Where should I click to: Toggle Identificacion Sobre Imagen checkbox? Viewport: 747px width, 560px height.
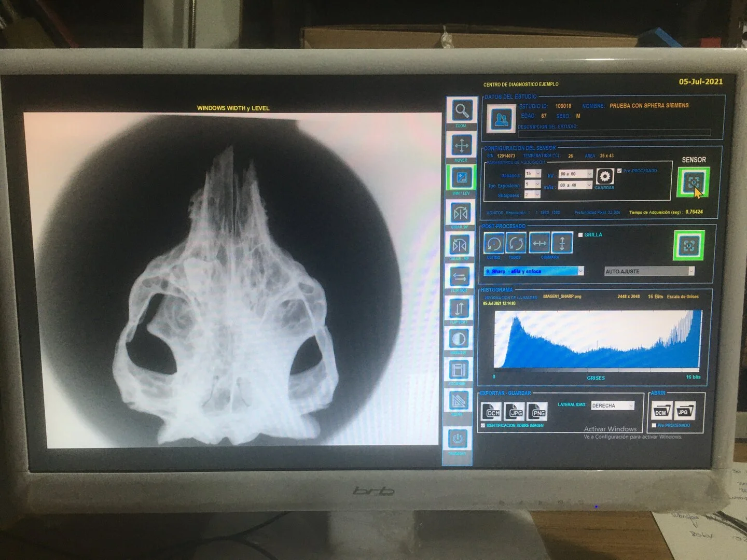(483, 426)
